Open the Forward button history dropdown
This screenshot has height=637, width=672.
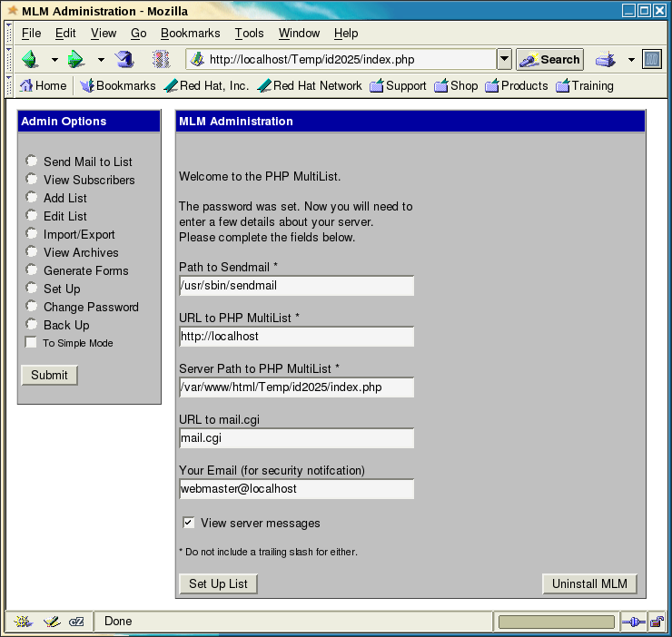tap(101, 60)
